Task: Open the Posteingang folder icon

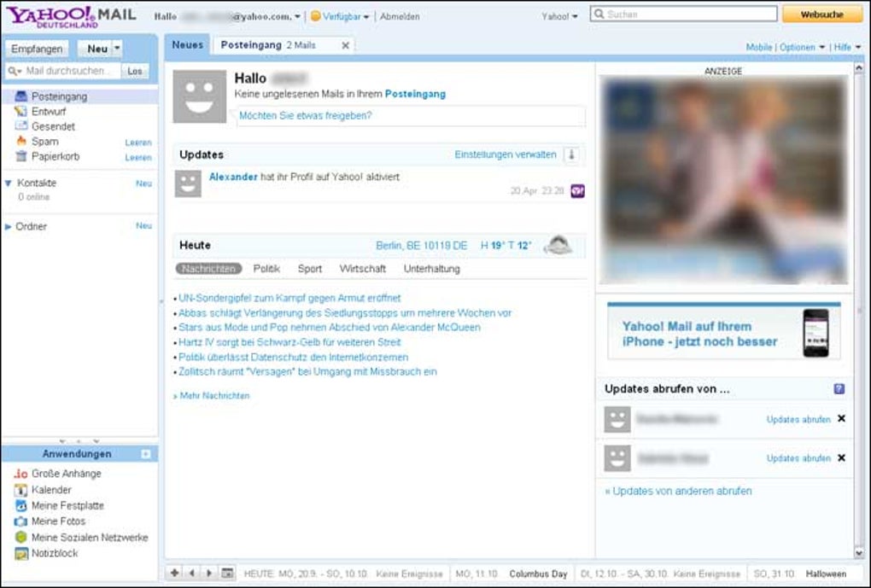Action: (21, 96)
